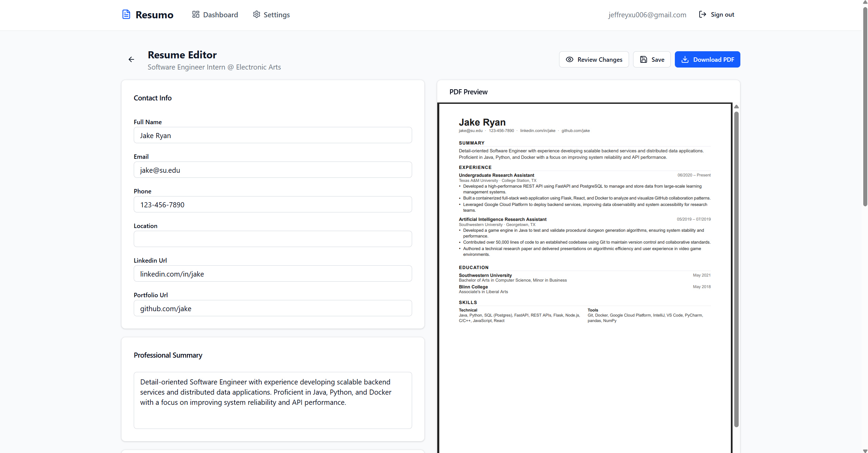868x453 pixels.
Task: Open the Dashboard menu item
Action: pos(220,15)
